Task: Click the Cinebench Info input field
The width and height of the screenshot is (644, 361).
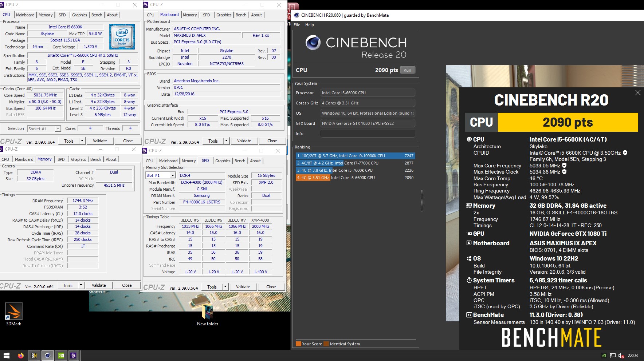Action: click(x=368, y=134)
